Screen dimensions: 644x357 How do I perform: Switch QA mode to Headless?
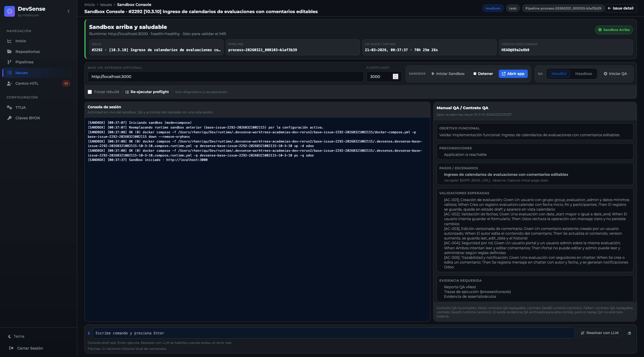pos(583,73)
